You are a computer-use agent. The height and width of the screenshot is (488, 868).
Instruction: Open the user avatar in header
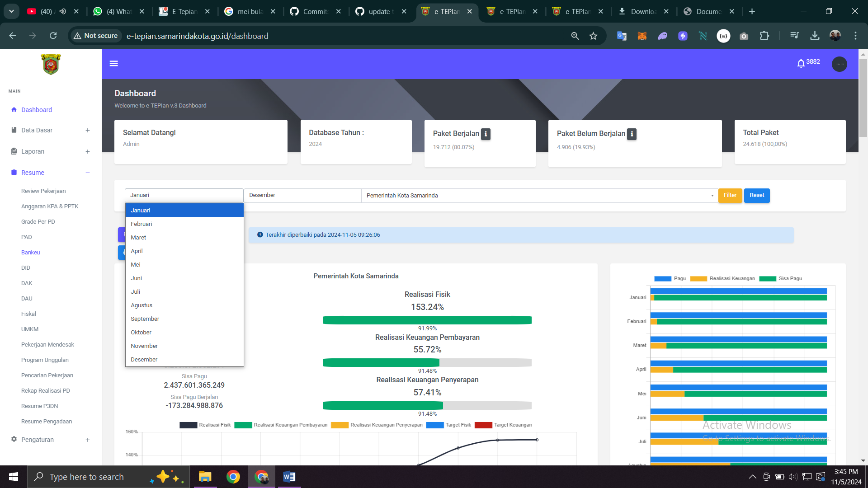839,64
